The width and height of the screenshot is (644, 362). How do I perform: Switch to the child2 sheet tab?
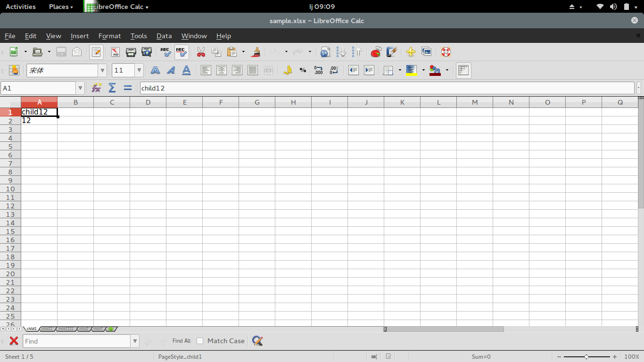(x=83, y=329)
